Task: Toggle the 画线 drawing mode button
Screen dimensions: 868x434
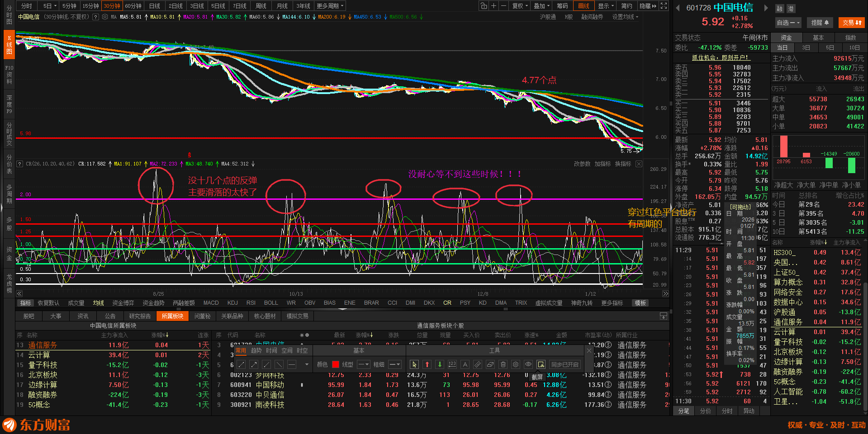Action: [x=583, y=6]
